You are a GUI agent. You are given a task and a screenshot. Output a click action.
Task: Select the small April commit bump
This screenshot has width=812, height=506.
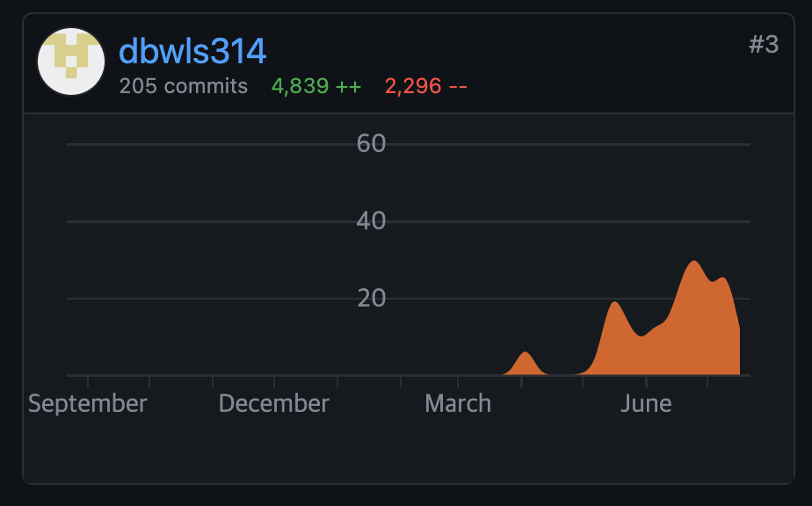526,362
